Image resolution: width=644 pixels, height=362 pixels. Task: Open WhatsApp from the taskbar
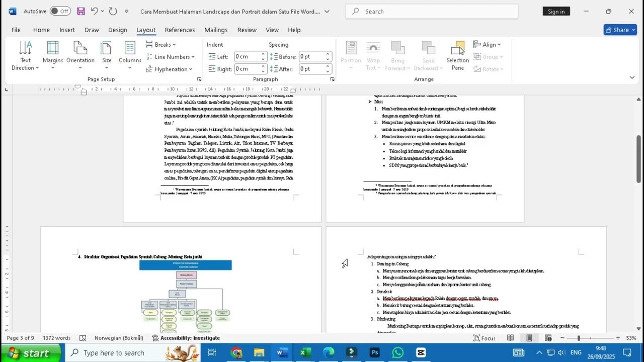pos(398,352)
